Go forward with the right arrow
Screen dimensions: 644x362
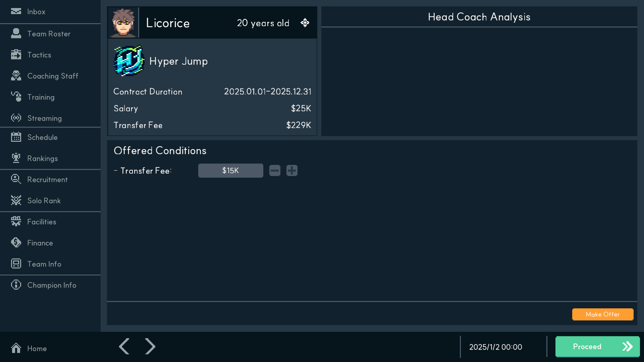click(x=150, y=347)
